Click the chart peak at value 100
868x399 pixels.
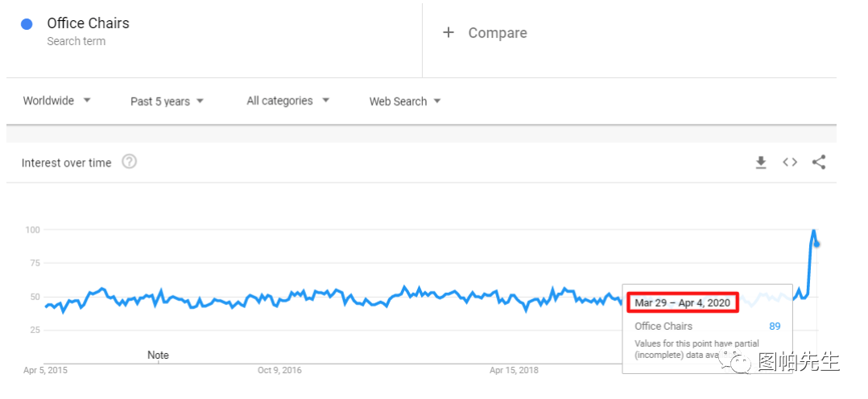pyautogui.click(x=813, y=231)
